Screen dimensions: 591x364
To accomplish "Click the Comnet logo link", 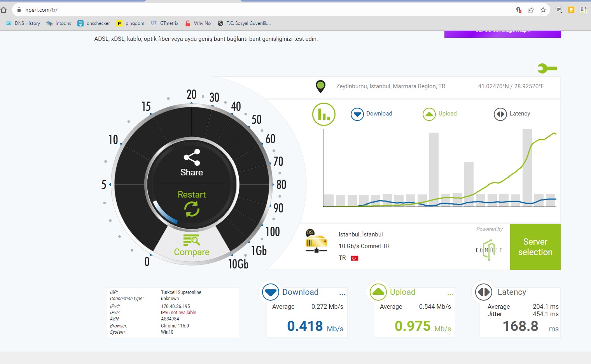I will coord(489,250).
